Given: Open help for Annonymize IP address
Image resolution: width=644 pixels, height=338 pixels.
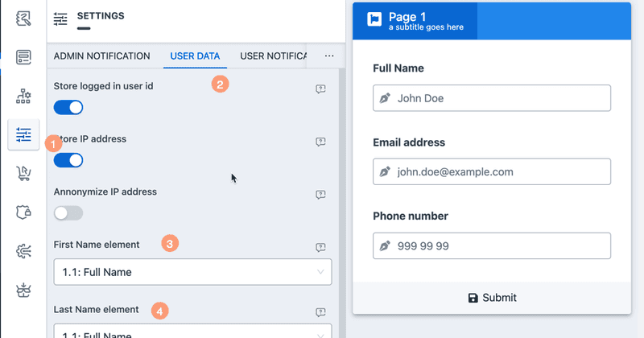Looking at the screenshot, I should tap(320, 194).
